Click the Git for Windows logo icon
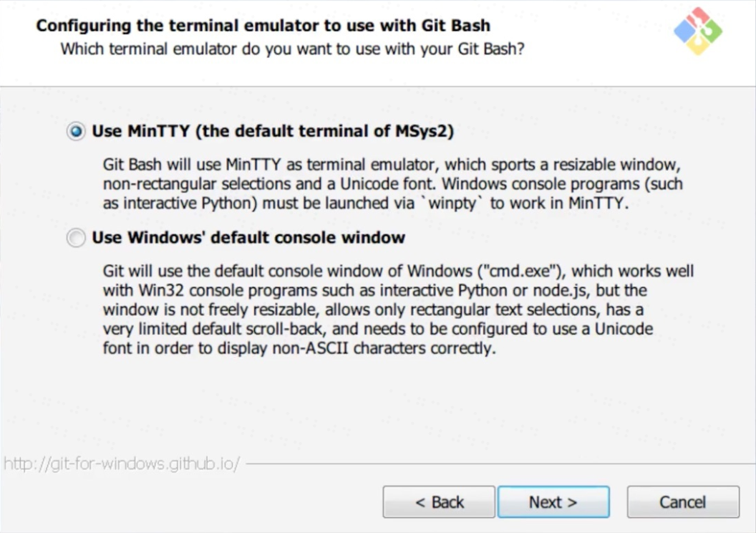The image size is (756, 533). (x=698, y=31)
